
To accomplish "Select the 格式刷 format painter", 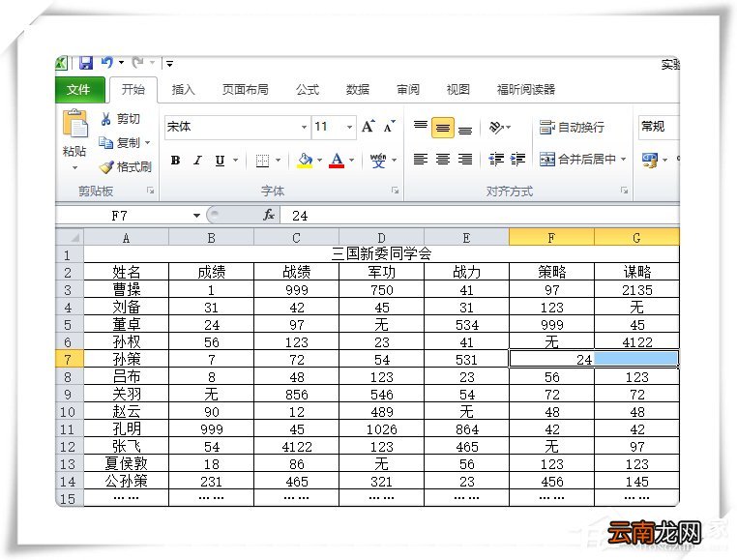I will tap(126, 167).
